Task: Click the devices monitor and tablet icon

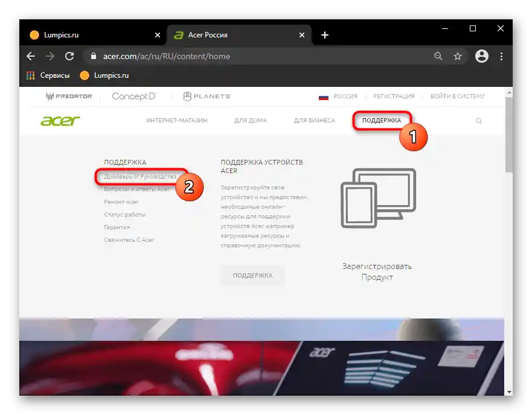Action: coord(378,198)
